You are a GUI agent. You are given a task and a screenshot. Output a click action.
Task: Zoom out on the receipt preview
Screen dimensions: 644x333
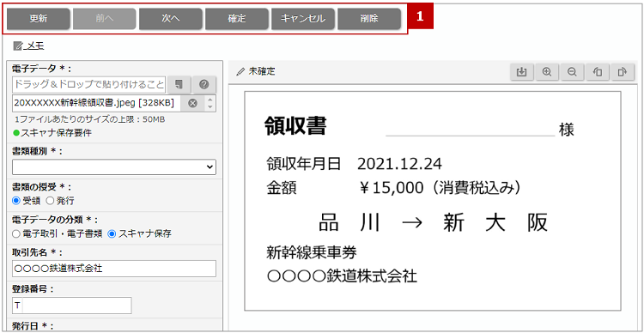[x=572, y=72]
